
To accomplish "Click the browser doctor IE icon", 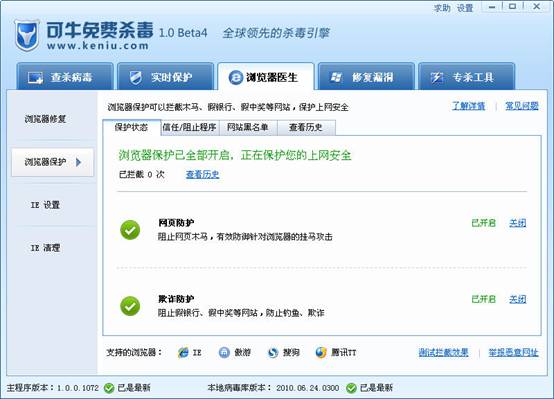I will 235,77.
